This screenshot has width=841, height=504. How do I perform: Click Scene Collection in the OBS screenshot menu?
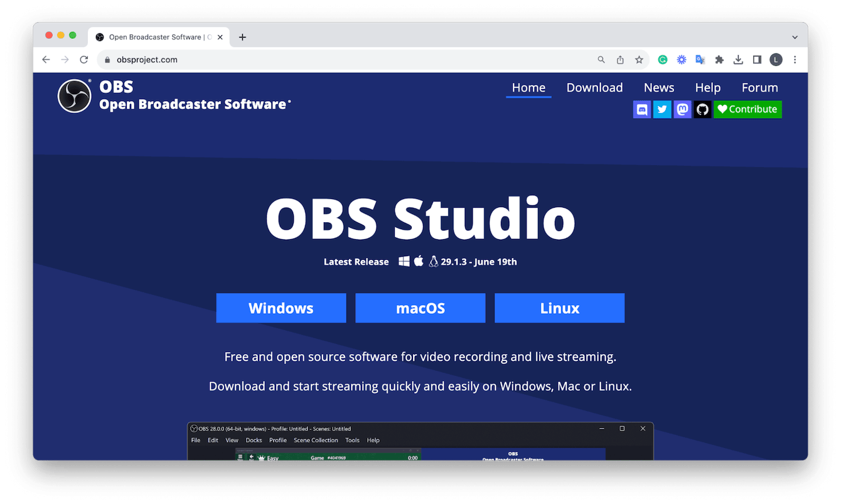(316, 440)
